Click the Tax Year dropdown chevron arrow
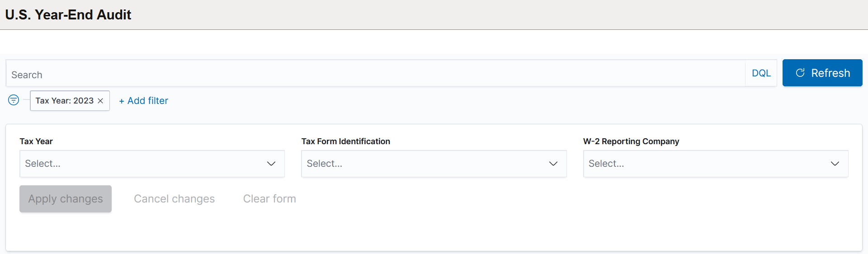The image size is (868, 254). pos(271,164)
